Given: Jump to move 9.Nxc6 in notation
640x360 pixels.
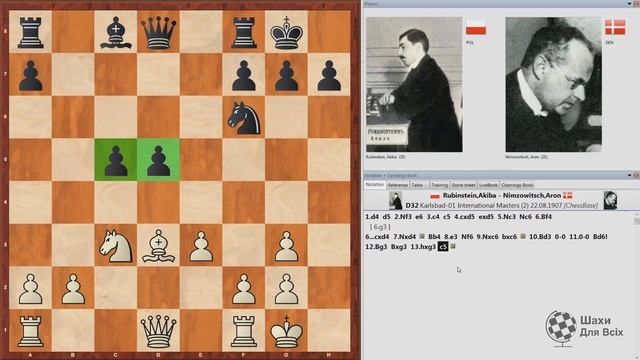Looking at the screenshot, I should tap(487, 237).
